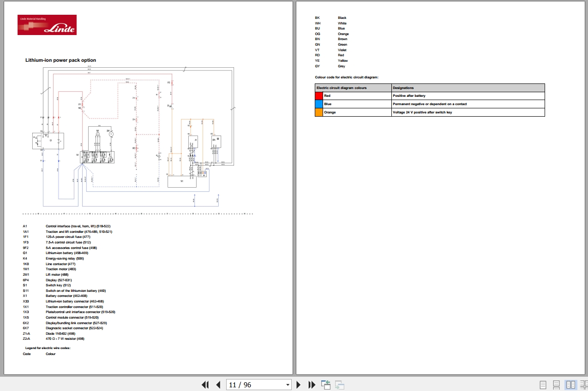
Task: Click the 'Energy-saving relay (506)' line
Action: click(x=65, y=259)
